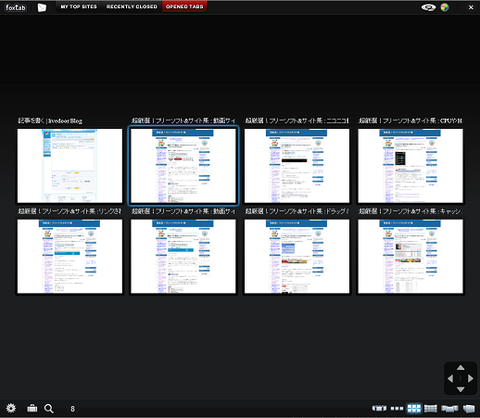The height and width of the screenshot is (418, 480).
Task: Open the colorful ball color picker
Action: tap(445, 7)
